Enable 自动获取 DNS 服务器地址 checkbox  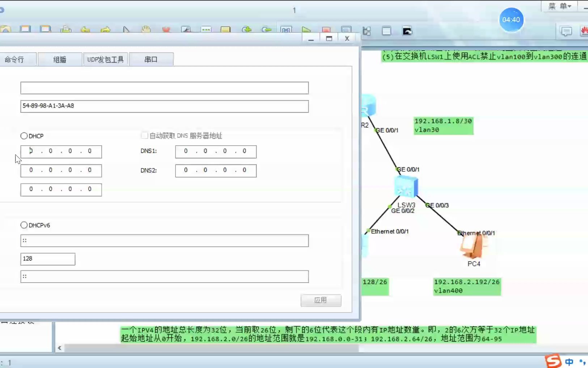[x=144, y=135]
